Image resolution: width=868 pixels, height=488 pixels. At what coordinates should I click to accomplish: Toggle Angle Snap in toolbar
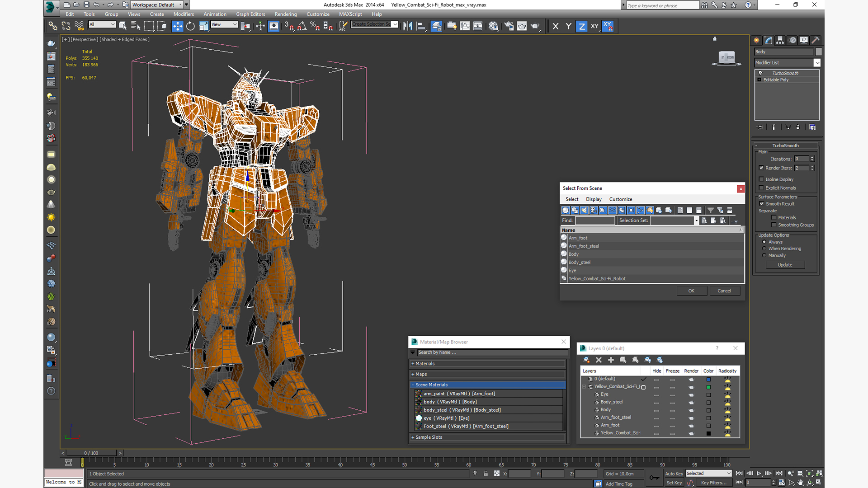[302, 26]
